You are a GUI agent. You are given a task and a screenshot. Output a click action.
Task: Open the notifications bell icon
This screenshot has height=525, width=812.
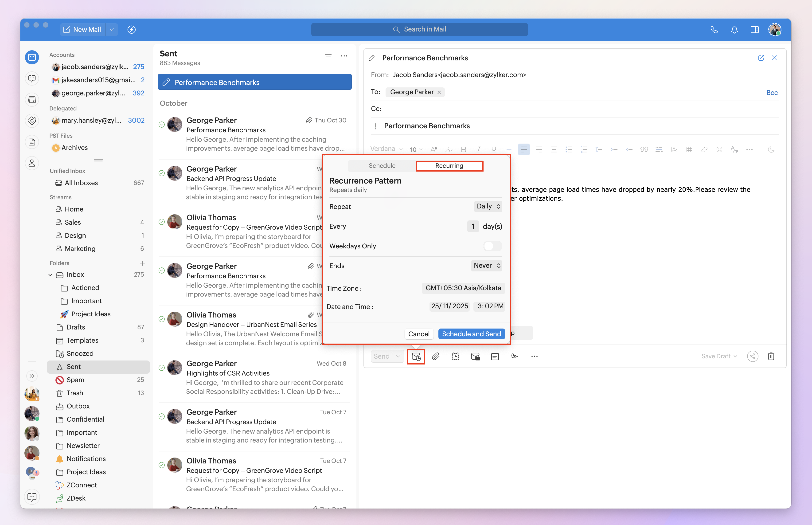[x=734, y=30]
